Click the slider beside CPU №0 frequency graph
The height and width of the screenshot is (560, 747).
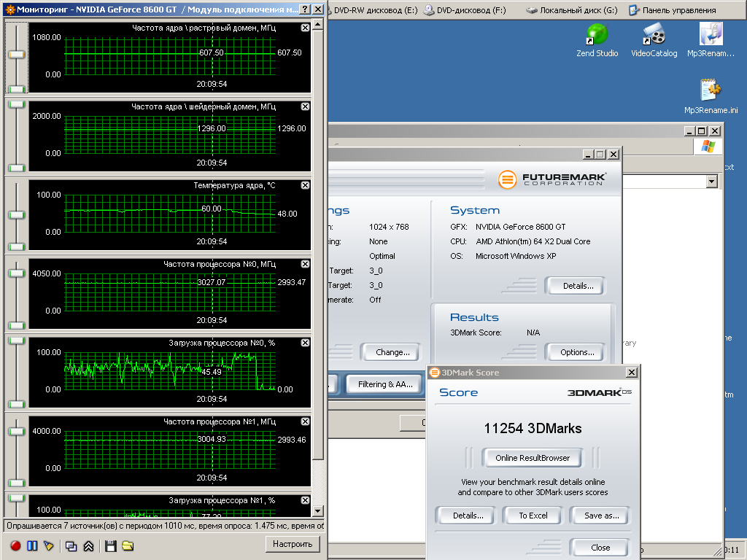click(x=17, y=273)
